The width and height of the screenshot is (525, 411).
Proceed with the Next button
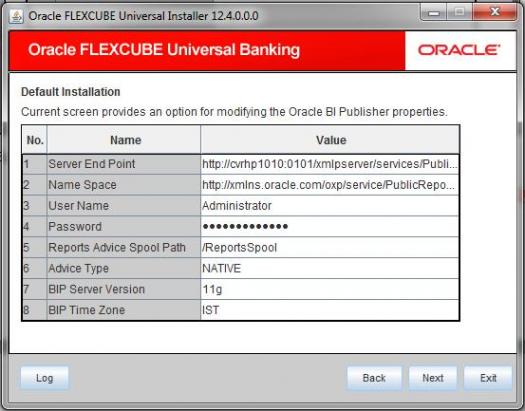[433, 378]
